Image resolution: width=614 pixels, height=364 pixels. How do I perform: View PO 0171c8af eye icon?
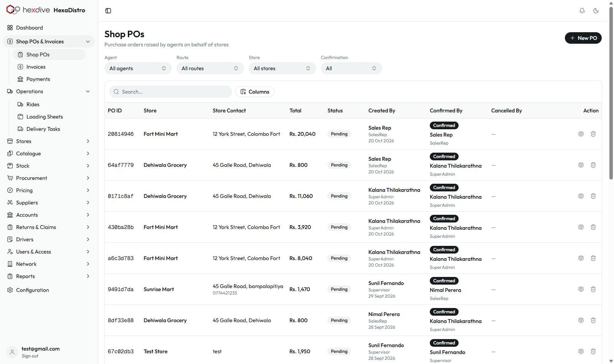[x=581, y=196]
